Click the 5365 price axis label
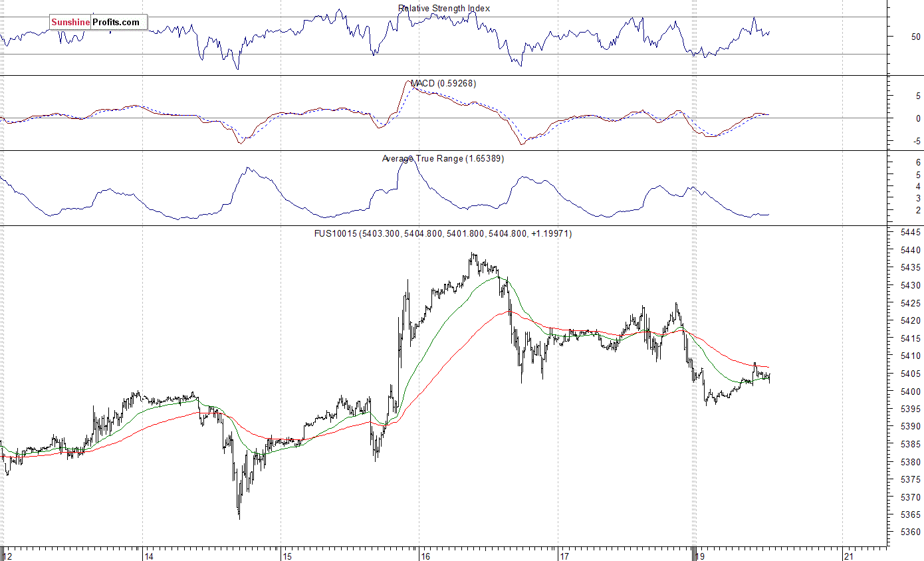 tap(911, 515)
